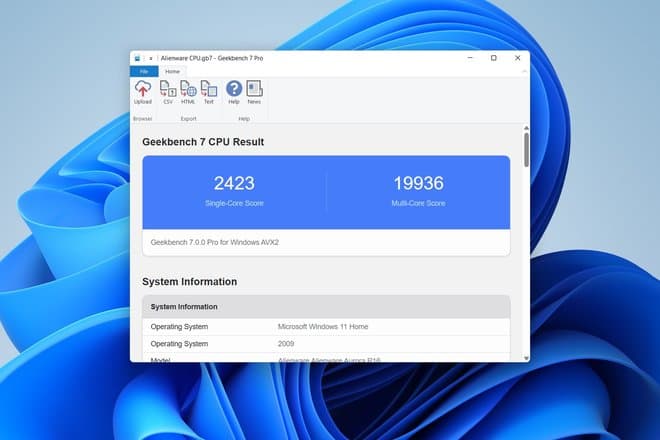Screen dimensions: 660x440
Task: Click the Single-Core Score label
Action: point(234,203)
